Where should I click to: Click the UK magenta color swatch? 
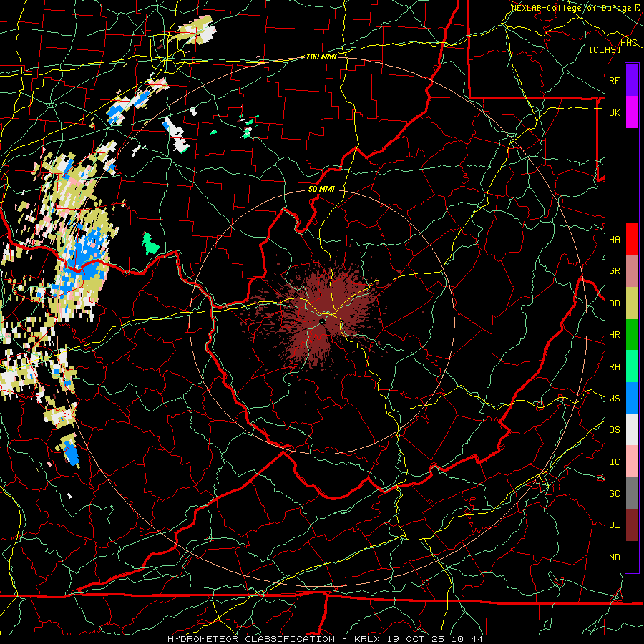pos(632,112)
